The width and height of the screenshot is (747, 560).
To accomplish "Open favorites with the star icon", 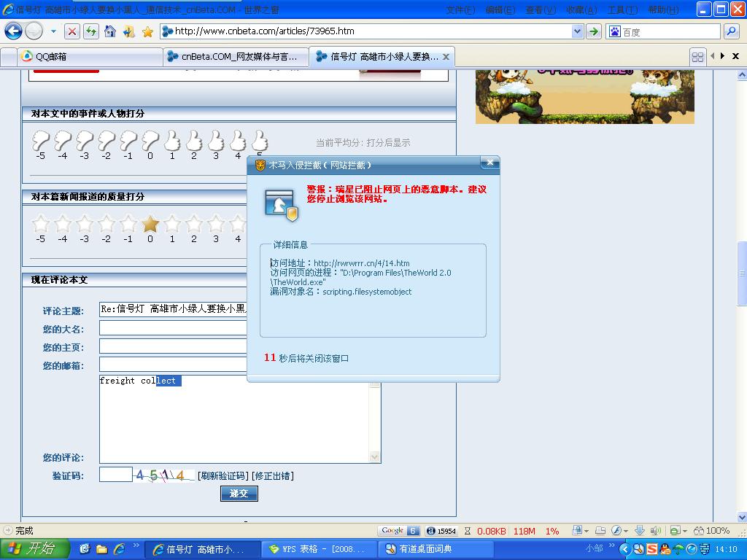I will coord(147,31).
